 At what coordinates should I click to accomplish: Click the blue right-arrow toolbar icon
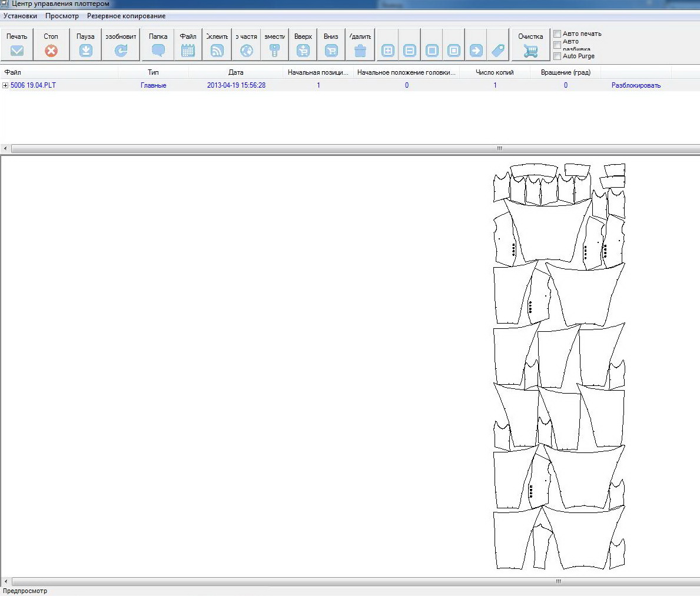pos(476,51)
